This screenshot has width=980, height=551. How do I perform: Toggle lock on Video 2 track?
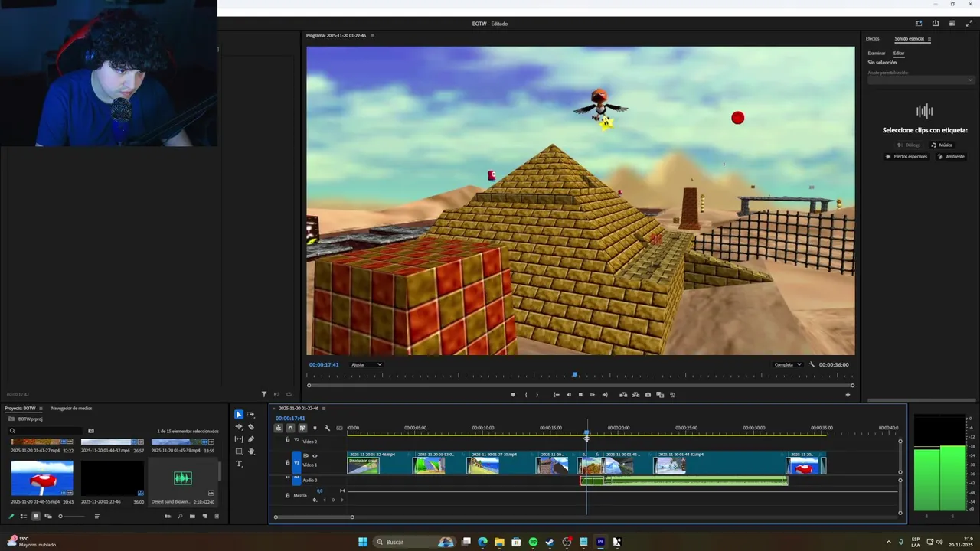(287, 440)
